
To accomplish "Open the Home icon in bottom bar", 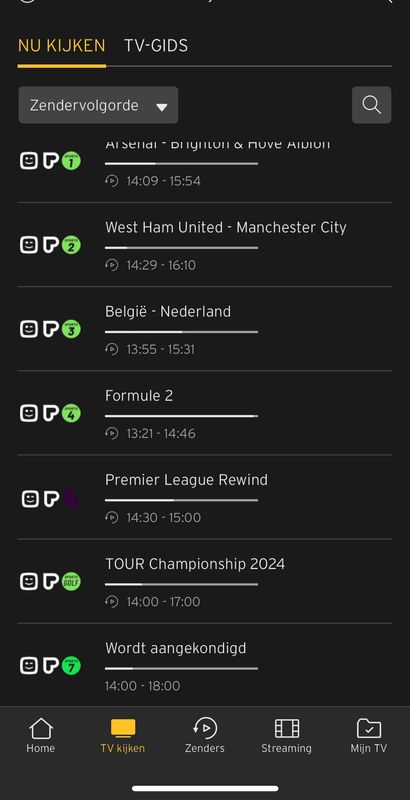I will 41,728.
